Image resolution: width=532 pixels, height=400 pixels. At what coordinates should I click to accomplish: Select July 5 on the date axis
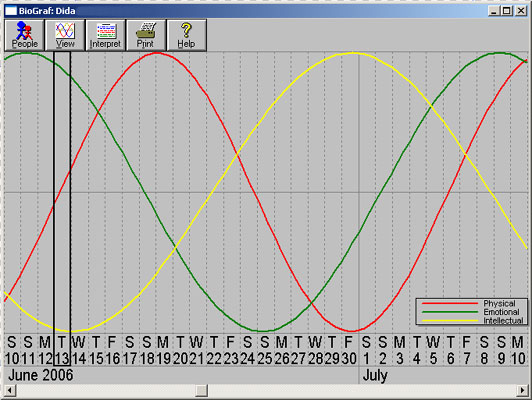[433, 358]
